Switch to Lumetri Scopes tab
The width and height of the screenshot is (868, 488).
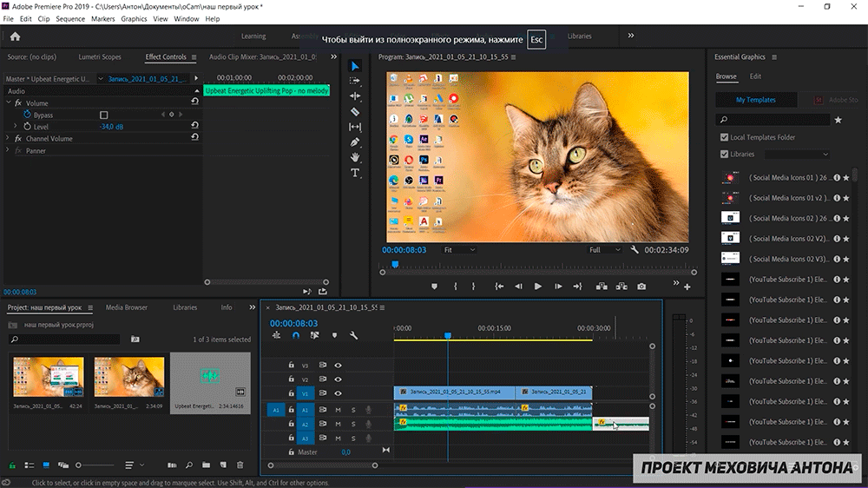tap(100, 57)
